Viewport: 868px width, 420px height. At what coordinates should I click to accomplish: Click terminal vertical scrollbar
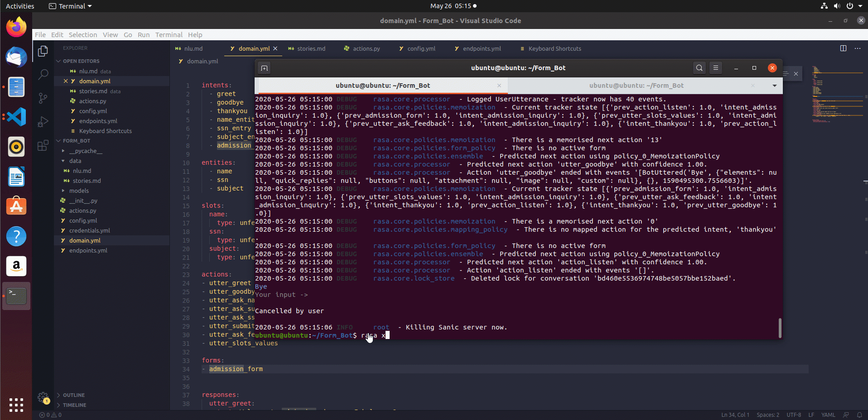[x=780, y=328]
